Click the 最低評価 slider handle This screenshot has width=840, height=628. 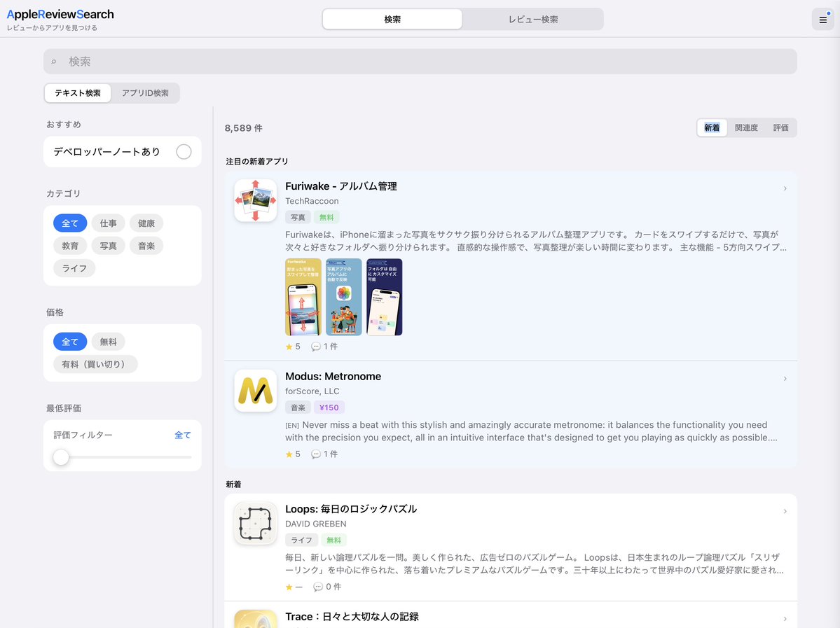(x=61, y=457)
